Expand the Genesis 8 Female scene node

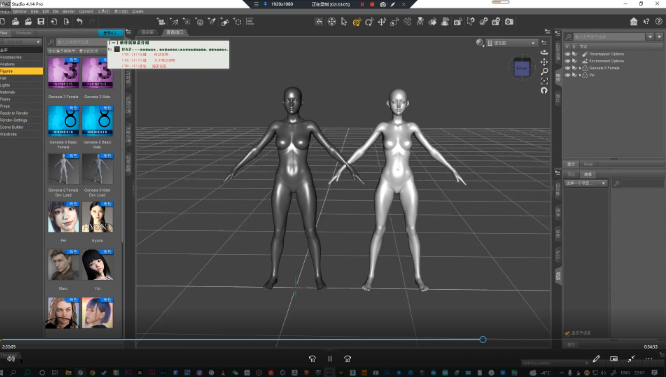[580, 68]
